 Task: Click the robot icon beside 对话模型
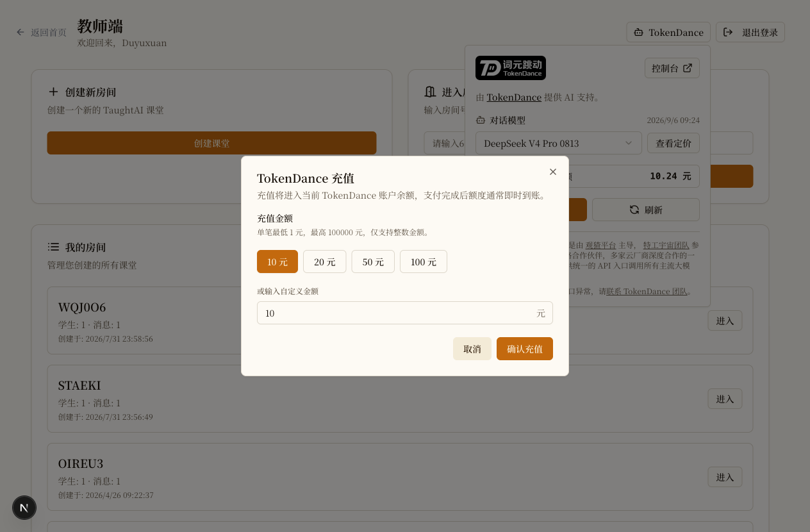[x=481, y=120]
